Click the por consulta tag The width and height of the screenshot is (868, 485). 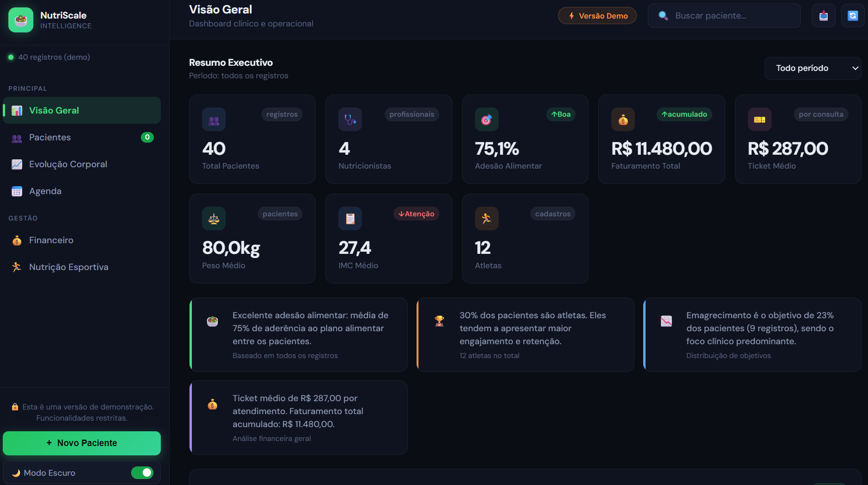(821, 114)
